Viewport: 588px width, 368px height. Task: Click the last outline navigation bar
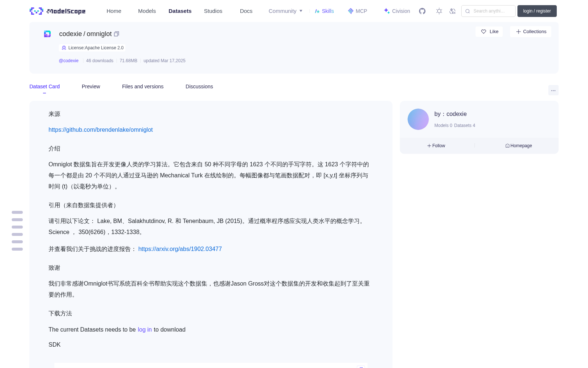(x=17, y=249)
